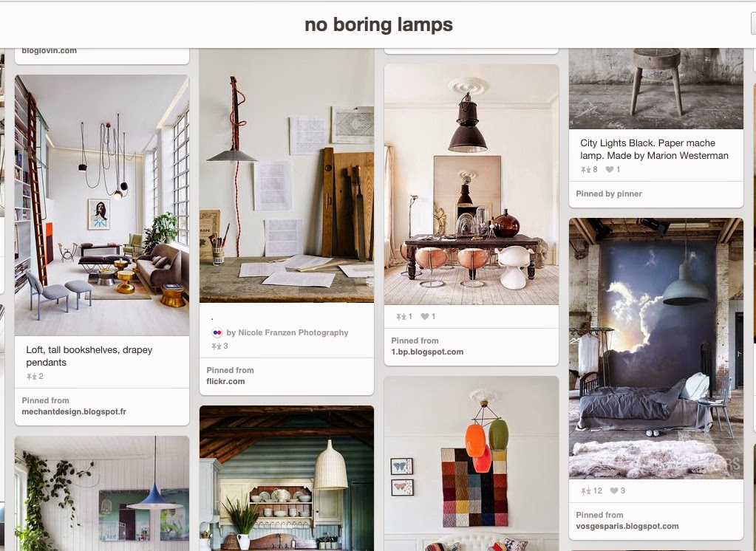Open the bloglovin.com source link

50,51
